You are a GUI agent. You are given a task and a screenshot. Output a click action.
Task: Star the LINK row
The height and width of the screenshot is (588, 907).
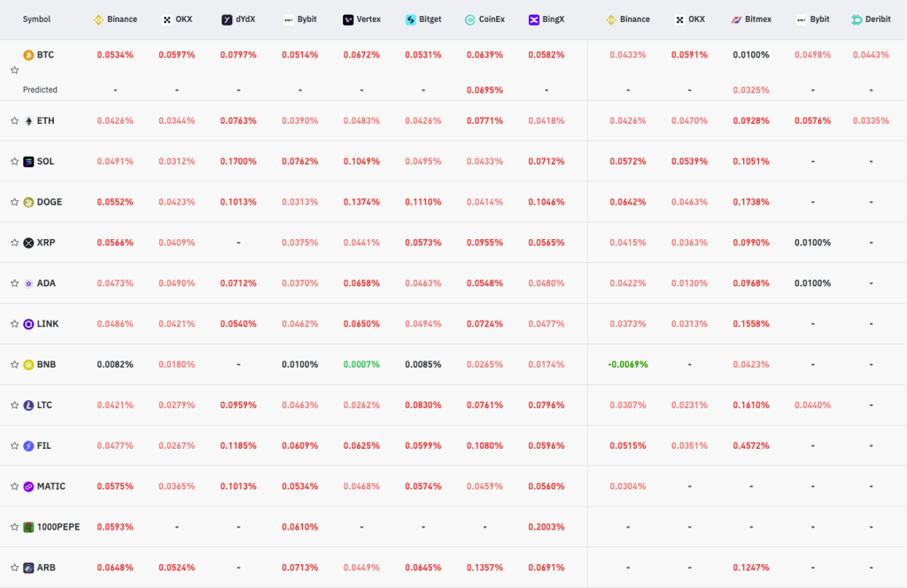point(14,324)
